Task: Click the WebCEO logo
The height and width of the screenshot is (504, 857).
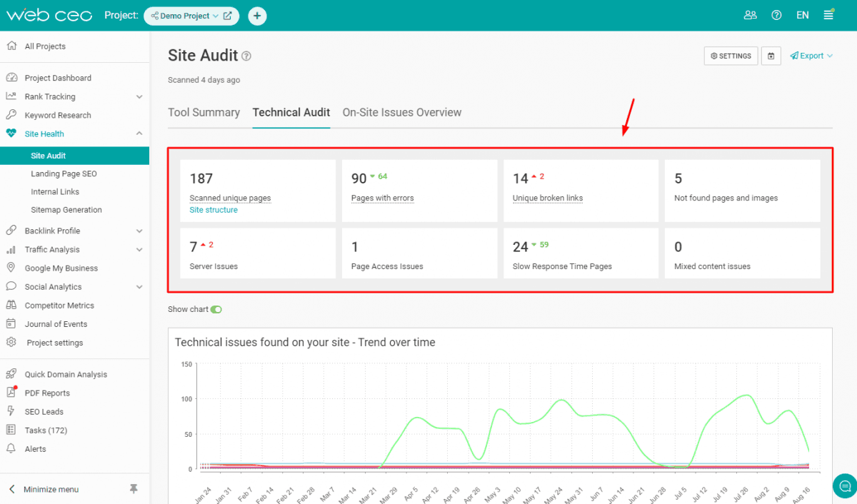Action: point(49,15)
